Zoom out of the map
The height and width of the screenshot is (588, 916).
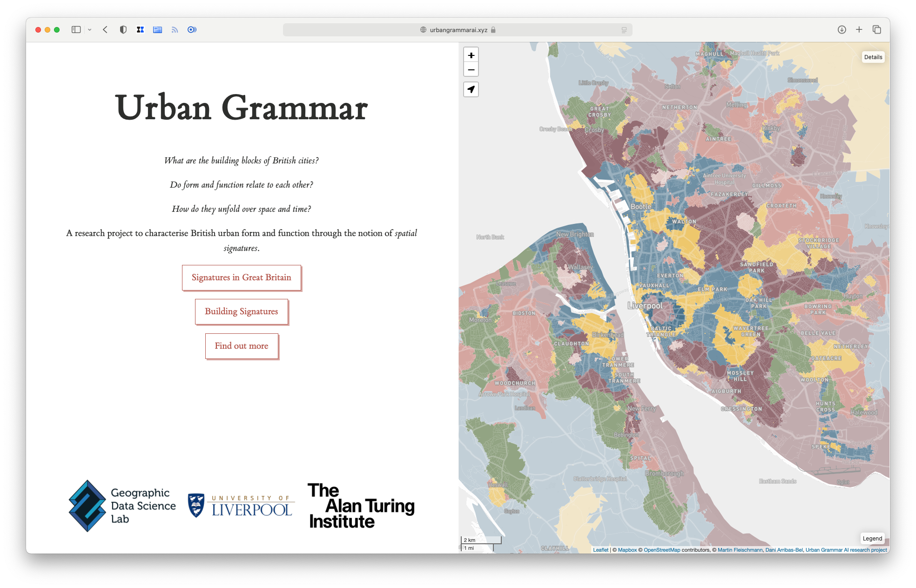(x=471, y=70)
